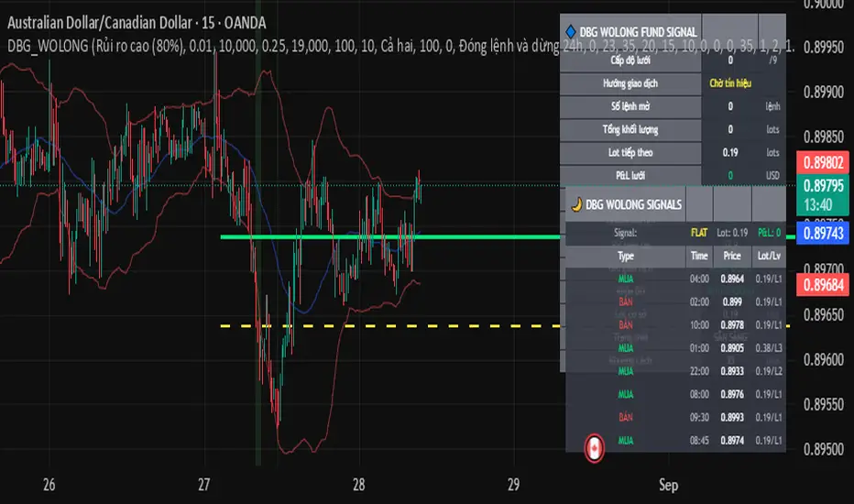The image size is (854, 504).
Task: Click the Canadian flag event icon
Action: pyautogui.click(x=594, y=448)
